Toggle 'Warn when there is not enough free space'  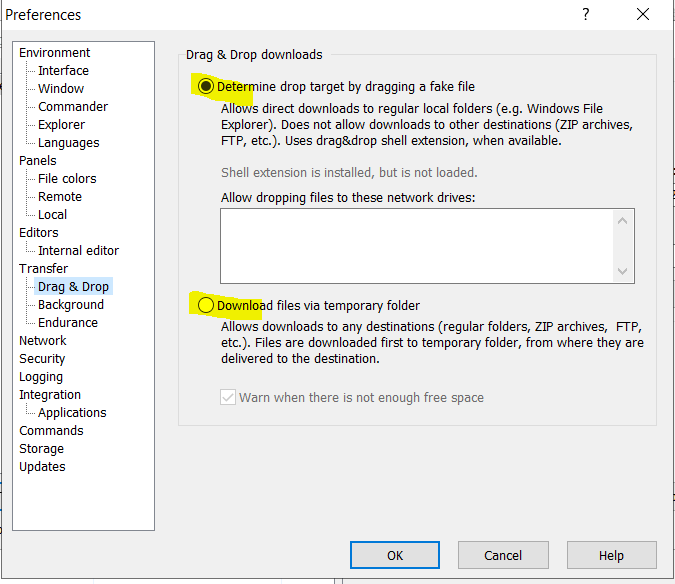click(228, 397)
